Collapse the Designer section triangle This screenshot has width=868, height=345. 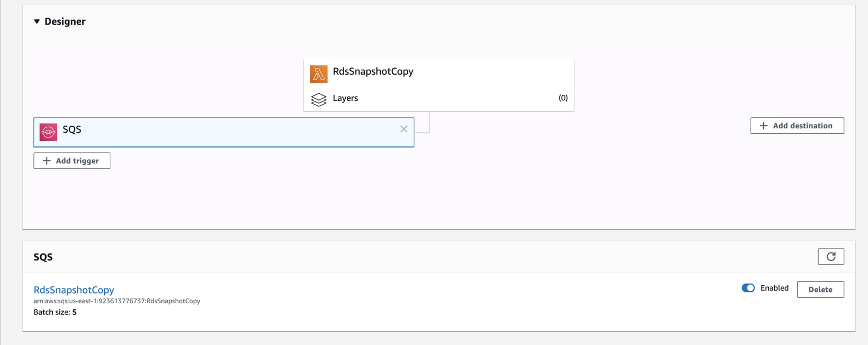coord(37,21)
